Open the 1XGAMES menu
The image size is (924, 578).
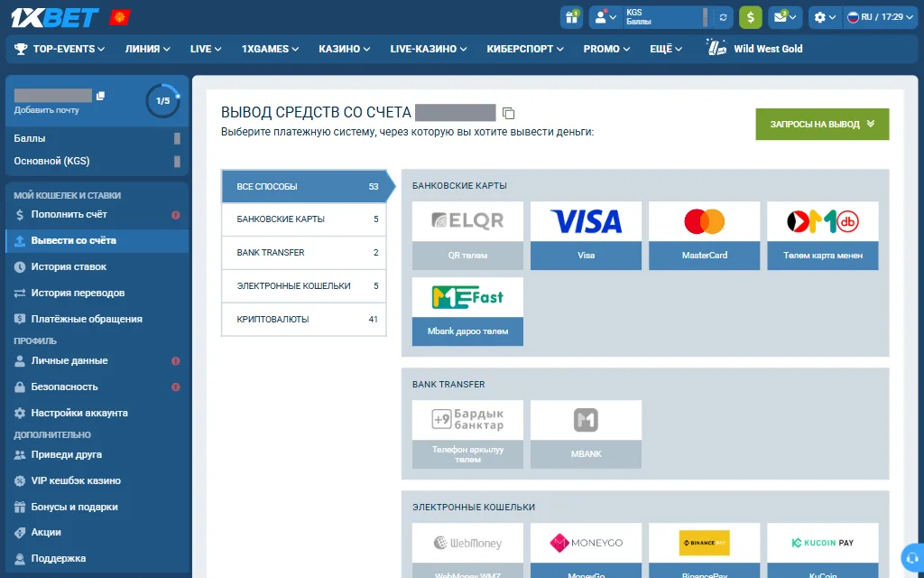coord(270,49)
